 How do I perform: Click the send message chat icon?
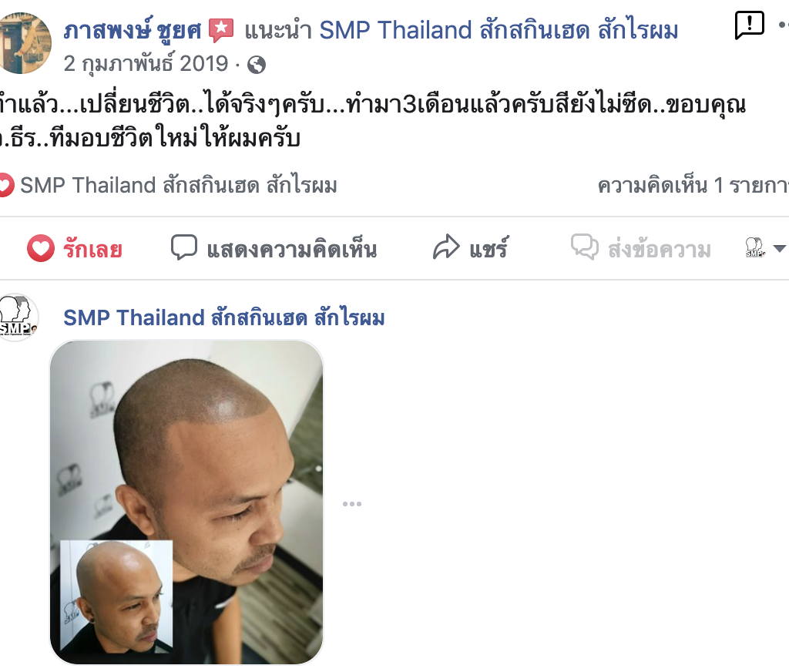(x=585, y=247)
